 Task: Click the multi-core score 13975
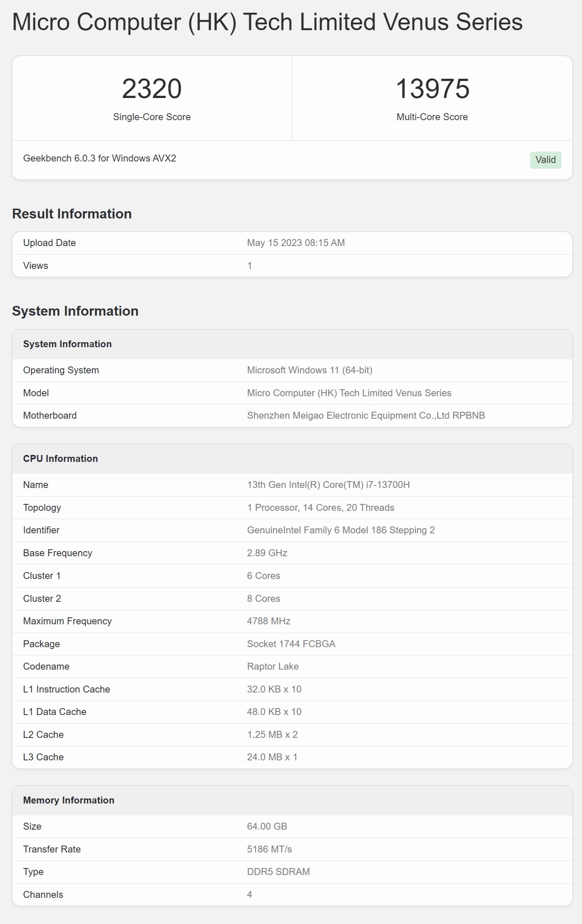(x=432, y=89)
